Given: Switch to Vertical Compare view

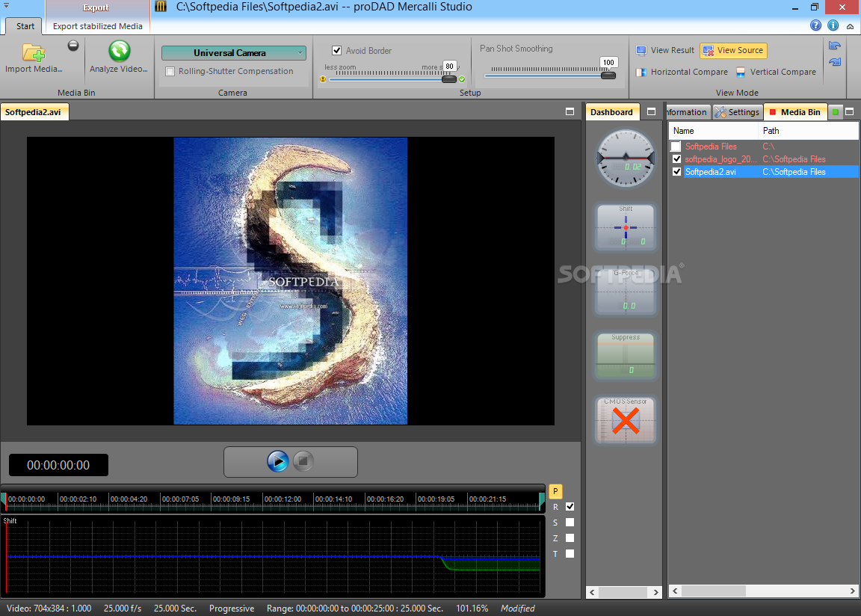Looking at the screenshot, I should [x=776, y=72].
